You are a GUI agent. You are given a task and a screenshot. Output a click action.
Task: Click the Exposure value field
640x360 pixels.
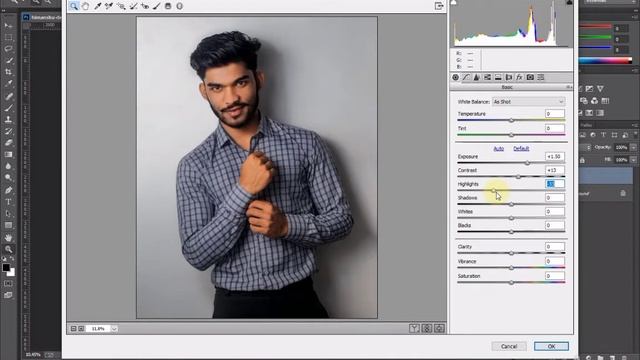pyautogui.click(x=555, y=156)
